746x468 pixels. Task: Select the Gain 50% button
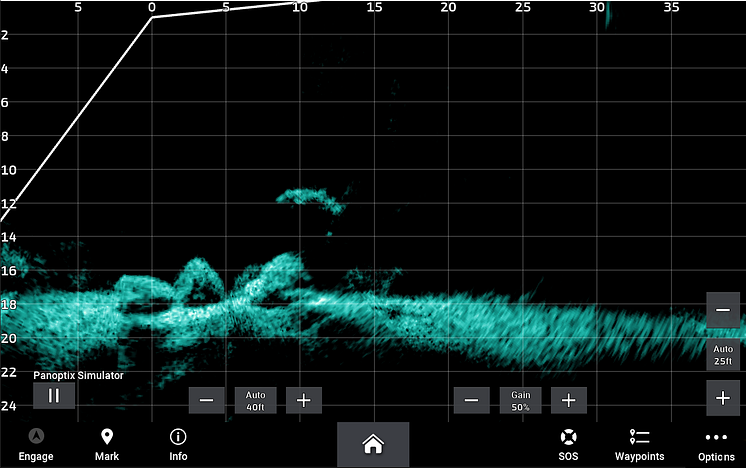click(520, 400)
